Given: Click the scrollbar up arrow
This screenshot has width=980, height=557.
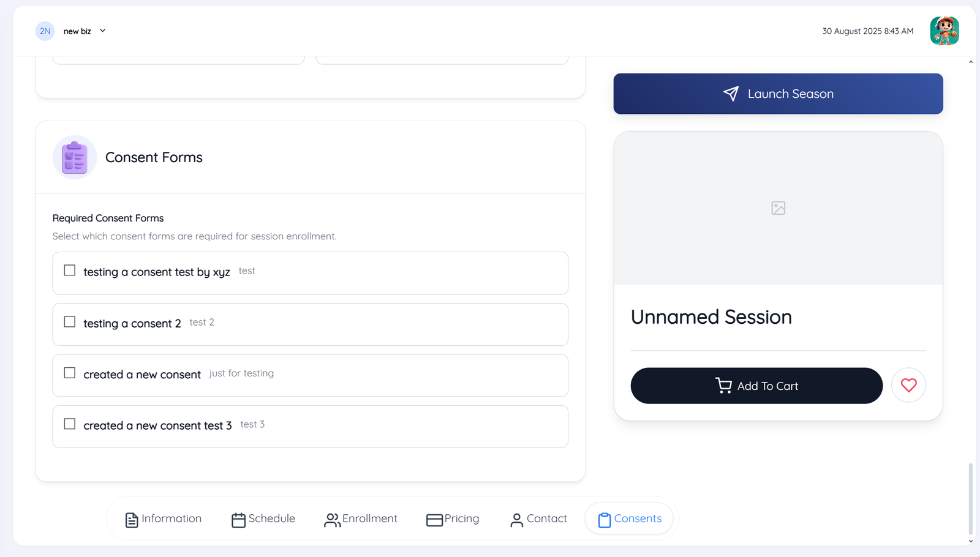Looking at the screenshot, I should click(x=971, y=62).
